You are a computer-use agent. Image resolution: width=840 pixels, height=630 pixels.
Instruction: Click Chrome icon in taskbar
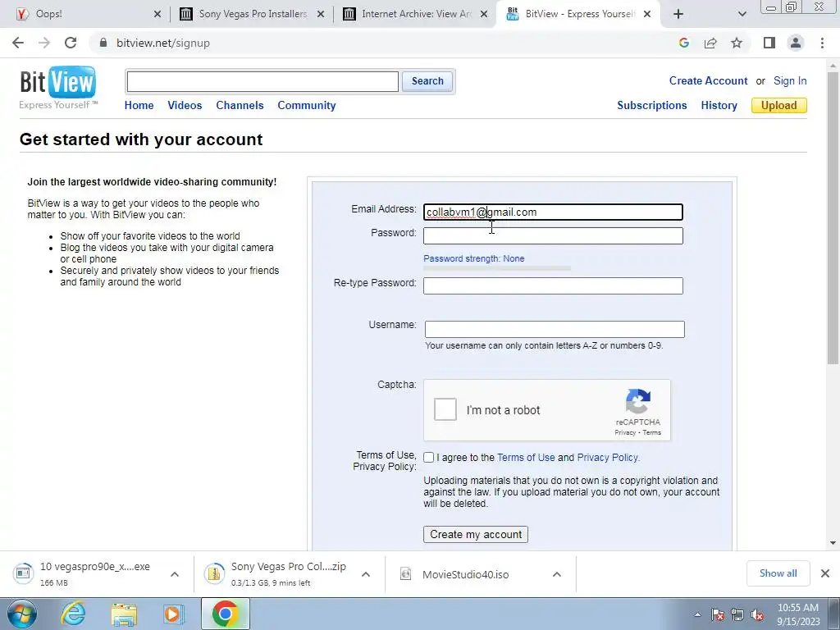(x=226, y=614)
